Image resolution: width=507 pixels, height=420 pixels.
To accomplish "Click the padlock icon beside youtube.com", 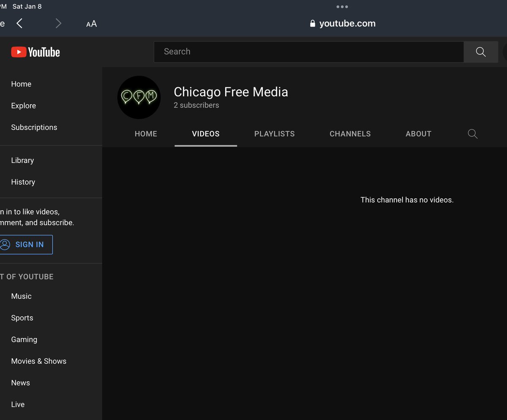I will 313,24.
